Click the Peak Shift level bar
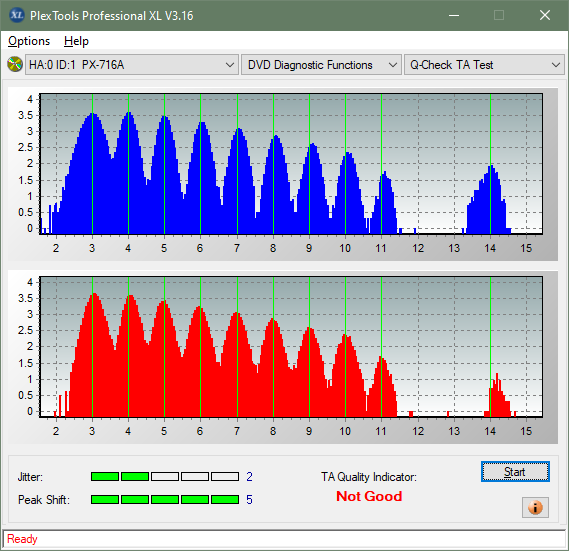569x551 pixels. click(165, 499)
